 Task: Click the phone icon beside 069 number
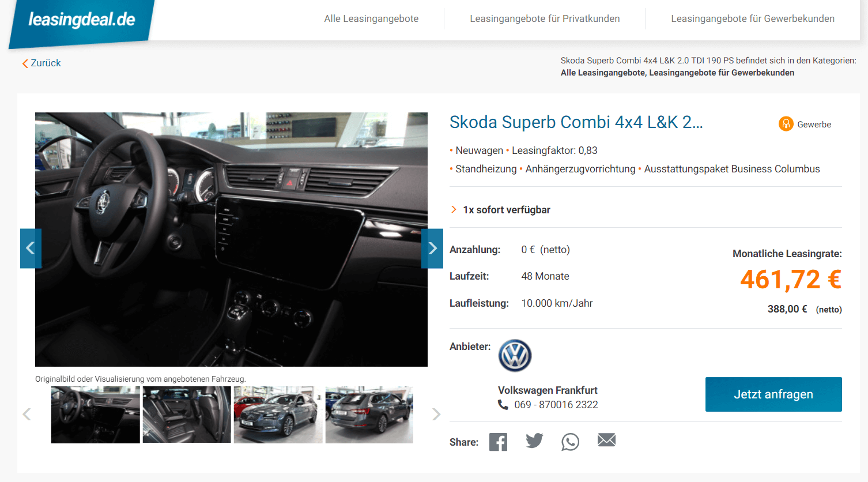(x=503, y=405)
